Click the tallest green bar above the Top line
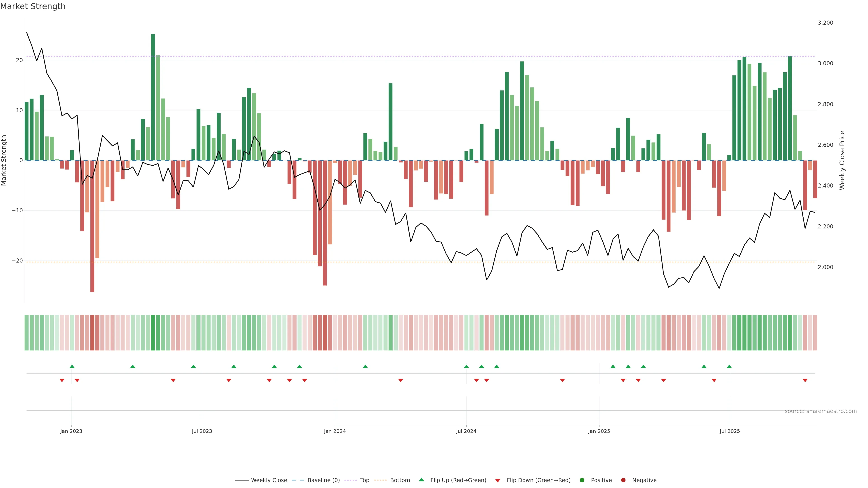868x488 pixels. (153, 97)
